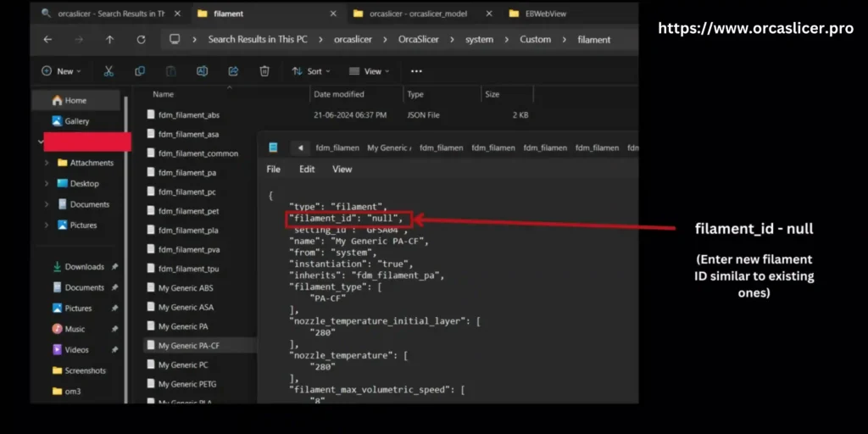
Task: Expand the Documents tree node
Action: pyautogui.click(x=47, y=204)
